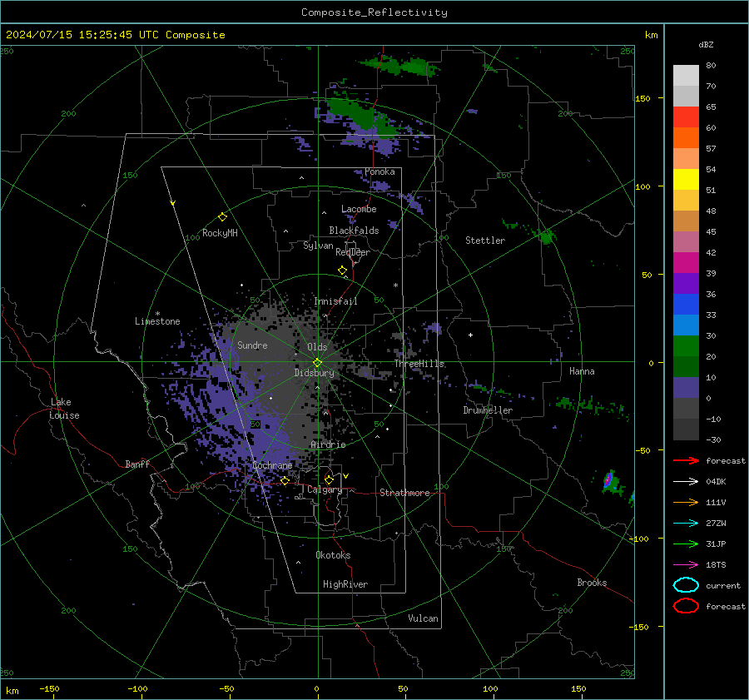Viewport: 749px width, 700px height.
Task: Click the Olds label
Action: [317, 346]
